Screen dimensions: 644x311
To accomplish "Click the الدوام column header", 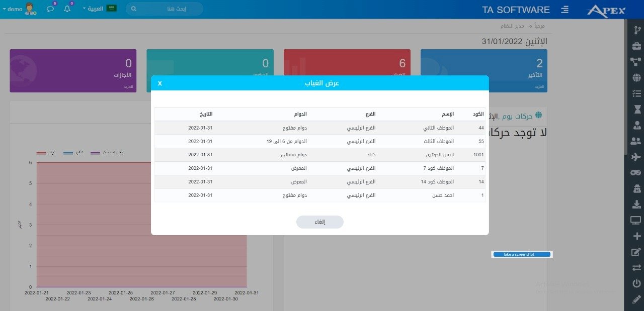I will click(300, 114).
